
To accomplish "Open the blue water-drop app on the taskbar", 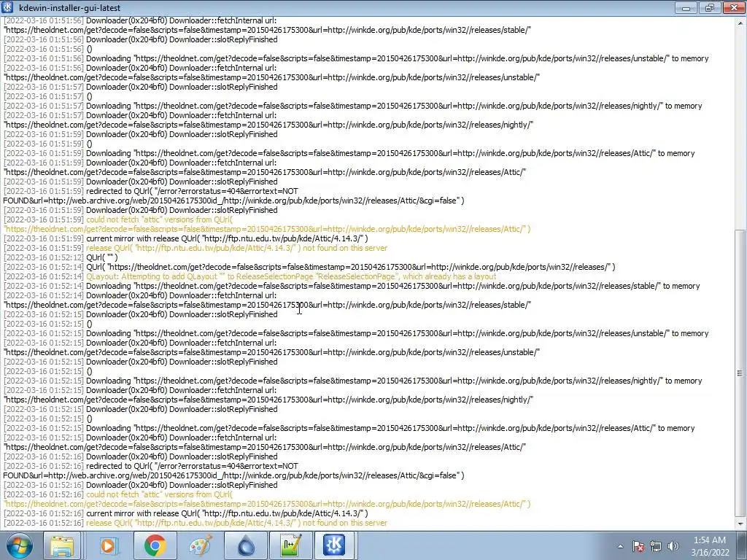I will tap(245, 545).
